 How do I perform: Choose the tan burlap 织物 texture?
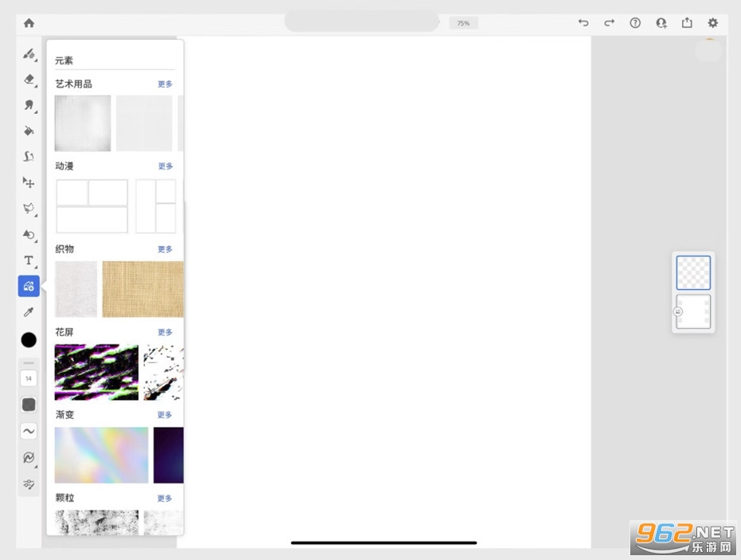click(x=143, y=288)
